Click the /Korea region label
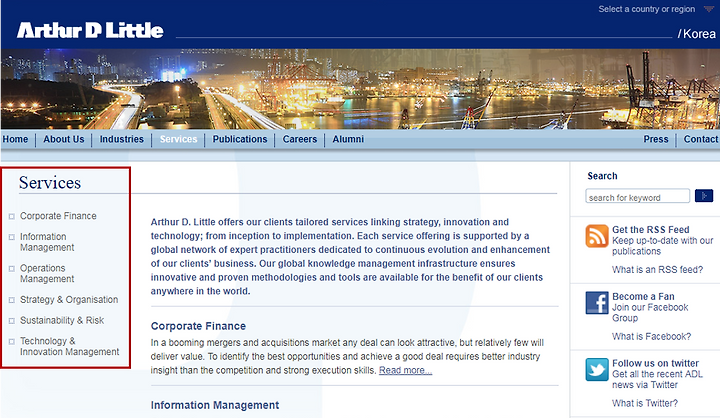 [x=697, y=34]
